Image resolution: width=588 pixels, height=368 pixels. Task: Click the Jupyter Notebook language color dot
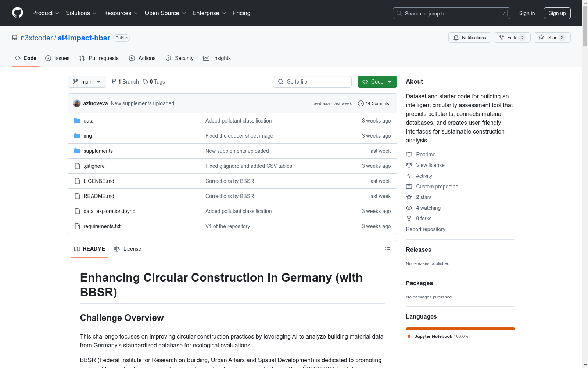click(x=409, y=336)
